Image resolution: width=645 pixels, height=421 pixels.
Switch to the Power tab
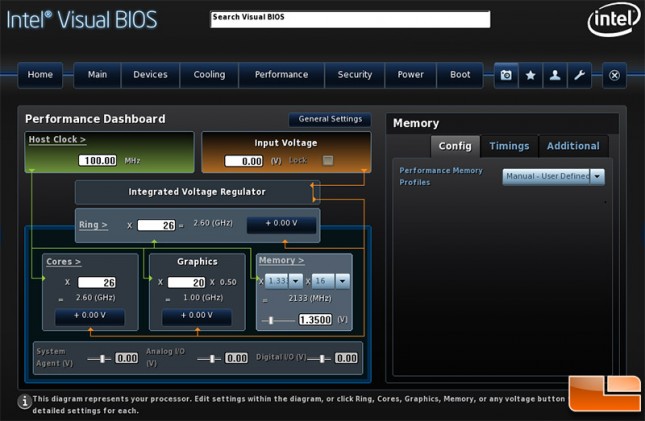(410, 75)
